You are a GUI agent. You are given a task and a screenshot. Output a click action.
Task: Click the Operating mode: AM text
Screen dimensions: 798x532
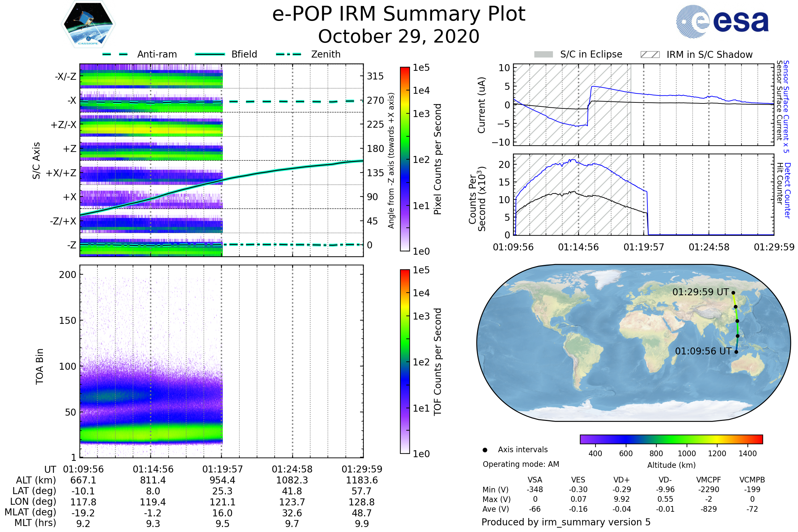521,464
